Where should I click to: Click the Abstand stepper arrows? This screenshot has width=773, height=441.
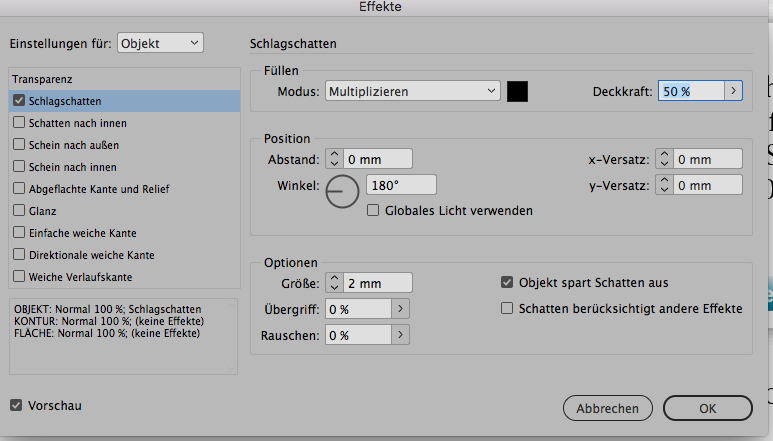334,158
